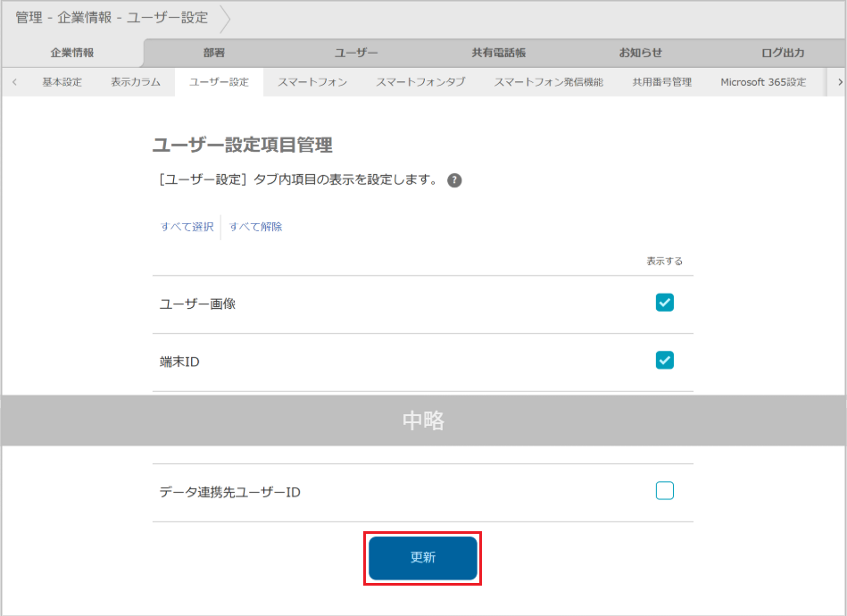The height and width of the screenshot is (616, 847).
Task: Switch to the スマートフォン sub-tab
Action: tap(312, 81)
